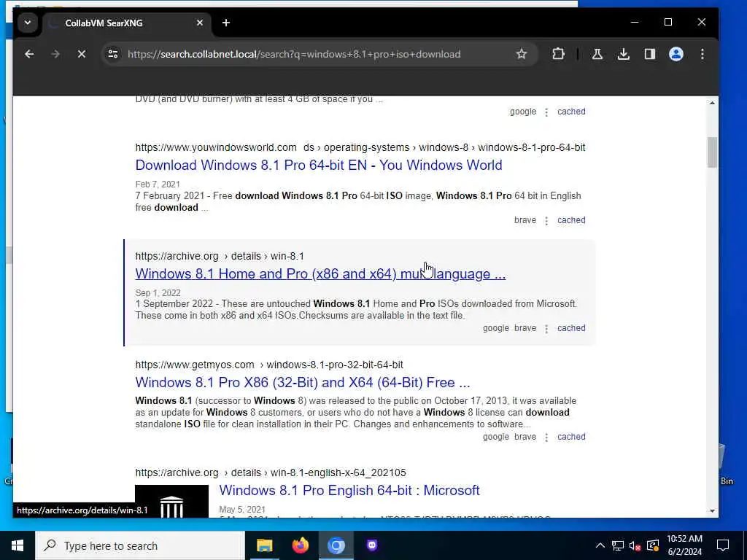Click google engine link on topmost result
The height and width of the screenshot is (560, 747).
[522, 112]
